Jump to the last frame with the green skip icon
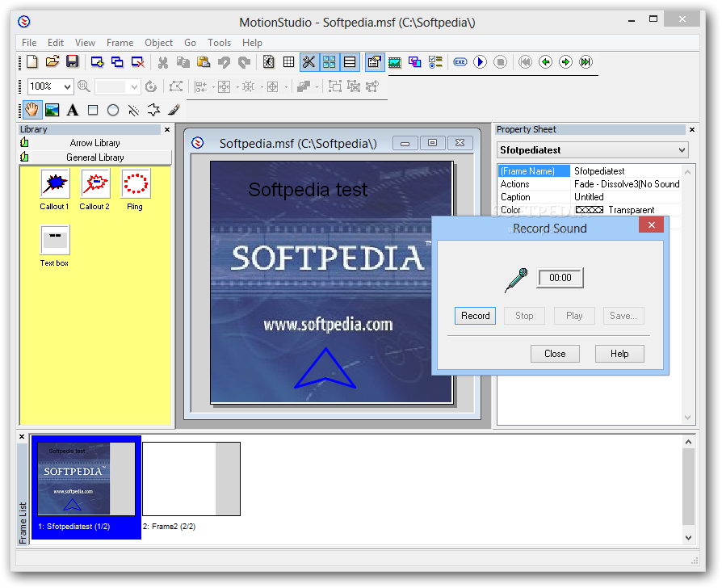Screen dimensions: 722x588 [586, 61]
